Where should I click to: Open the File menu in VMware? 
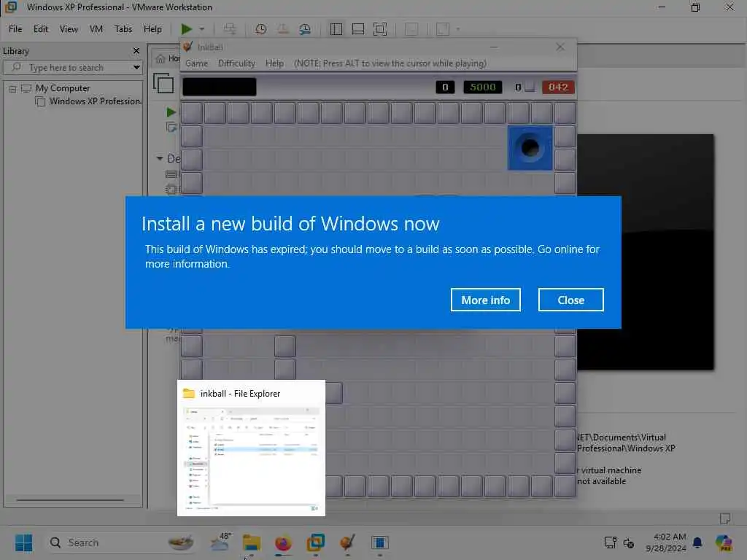(15, 29)
